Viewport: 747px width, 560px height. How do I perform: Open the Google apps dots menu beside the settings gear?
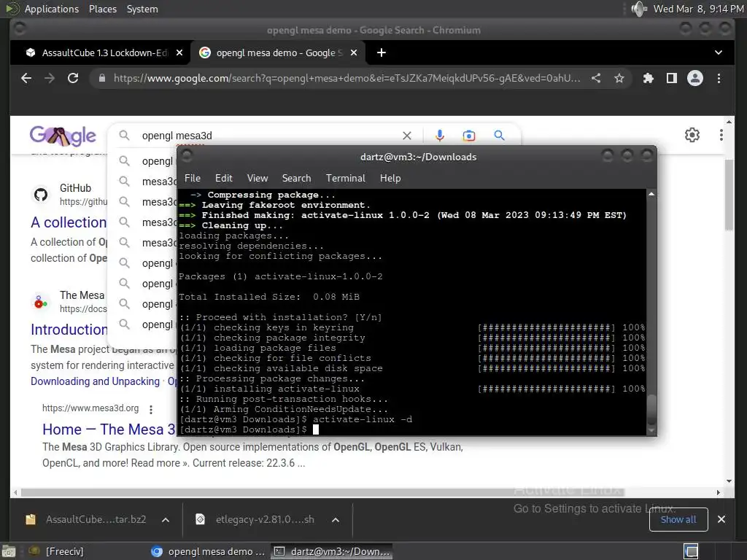721,135
